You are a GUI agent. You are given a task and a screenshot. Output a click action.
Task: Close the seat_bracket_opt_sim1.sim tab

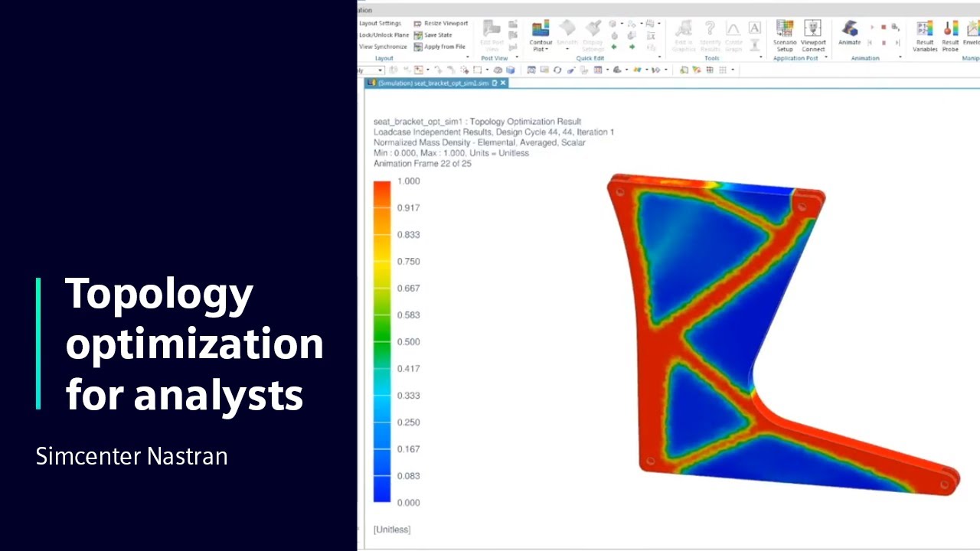click(x=503, y=83)
